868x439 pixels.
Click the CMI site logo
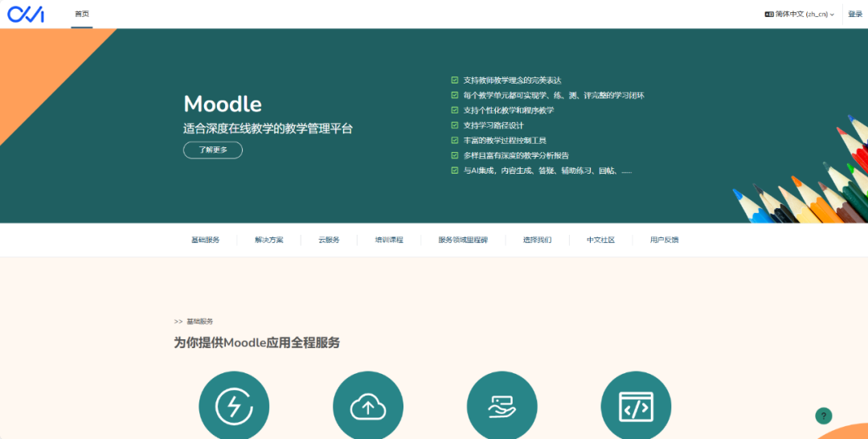tap(26, 14)
